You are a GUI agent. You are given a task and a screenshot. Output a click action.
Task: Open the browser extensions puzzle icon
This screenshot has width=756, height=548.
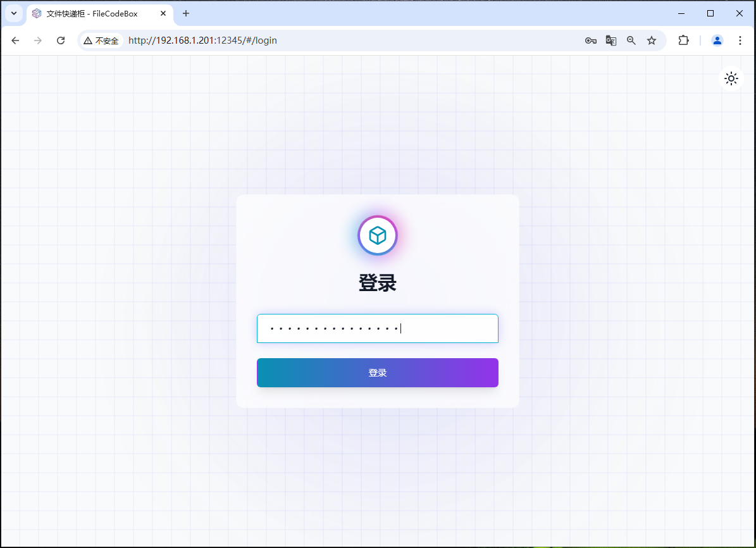point(683,40)
